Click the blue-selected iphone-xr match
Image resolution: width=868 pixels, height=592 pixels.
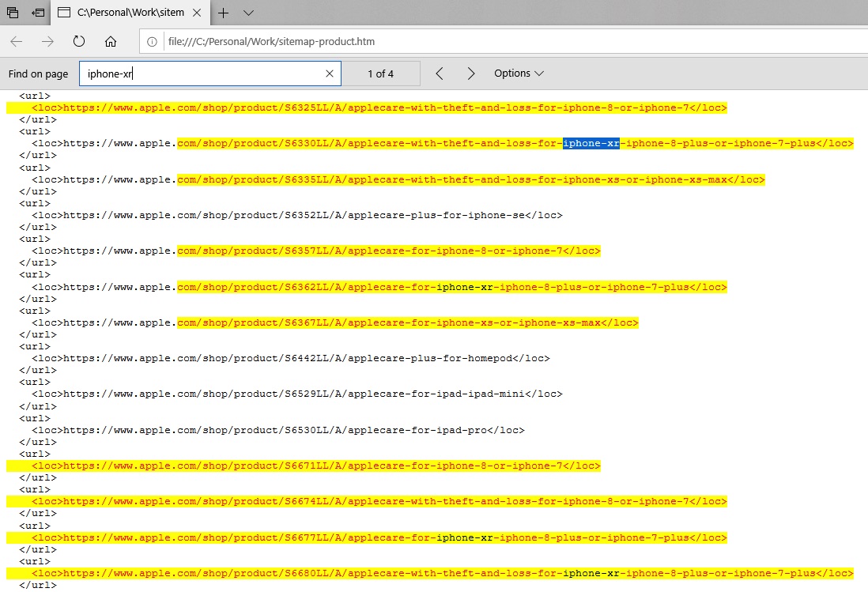(x=591, y=144)
